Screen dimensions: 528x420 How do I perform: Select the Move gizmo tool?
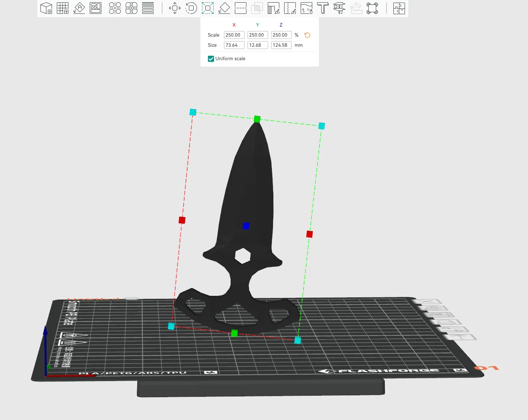[175, 8]
